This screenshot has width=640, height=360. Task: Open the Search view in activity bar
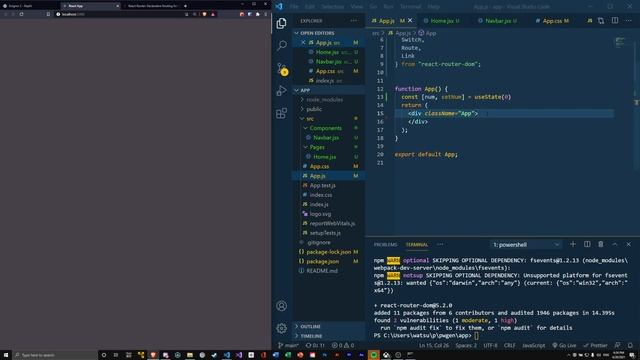click(281, 45)
